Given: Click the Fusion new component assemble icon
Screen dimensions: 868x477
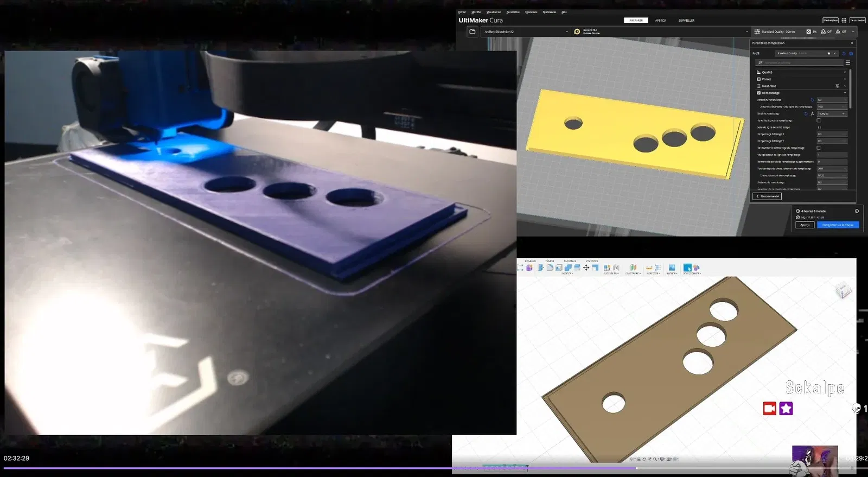Looking at the screenshot, I should tap(607, 268).
